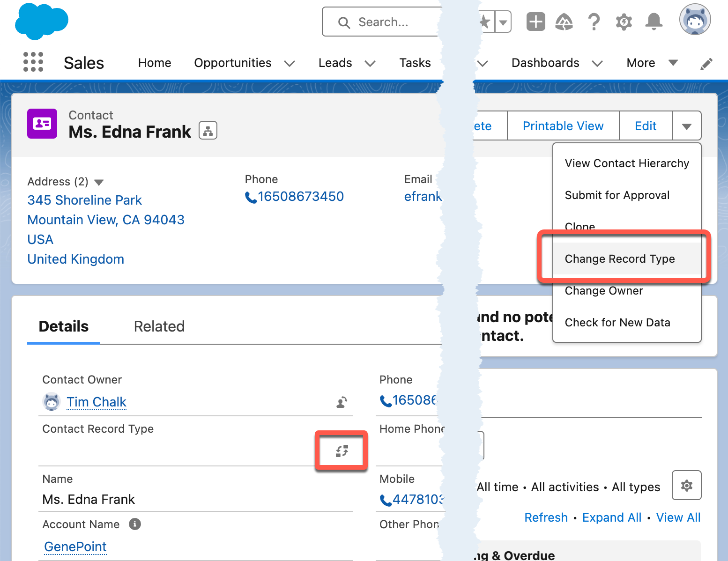Viewport: 728px width, 561px height.
Task: Open the App Launcher waffle icon
Action: tap(33, 62)
